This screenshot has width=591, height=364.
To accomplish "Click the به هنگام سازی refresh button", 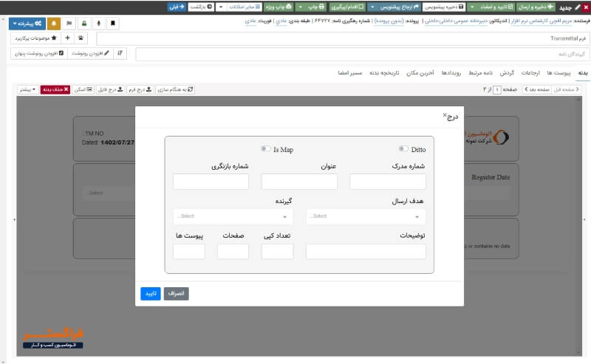I will click(x=175, y=89).
